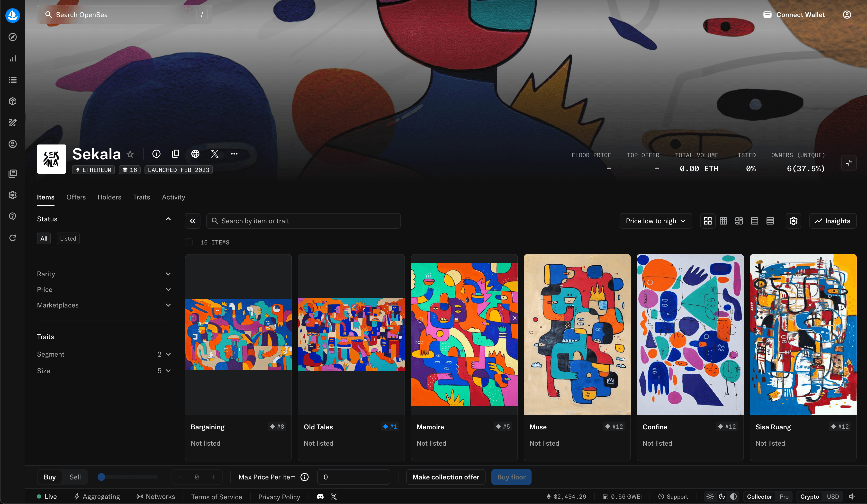Open the collection website via globe icon
867x504 pixels.
click(x=195, y=154)
